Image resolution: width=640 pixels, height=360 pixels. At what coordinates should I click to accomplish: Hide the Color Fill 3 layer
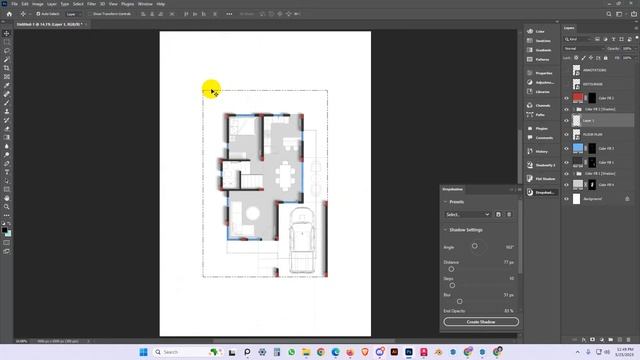(566, 148)
